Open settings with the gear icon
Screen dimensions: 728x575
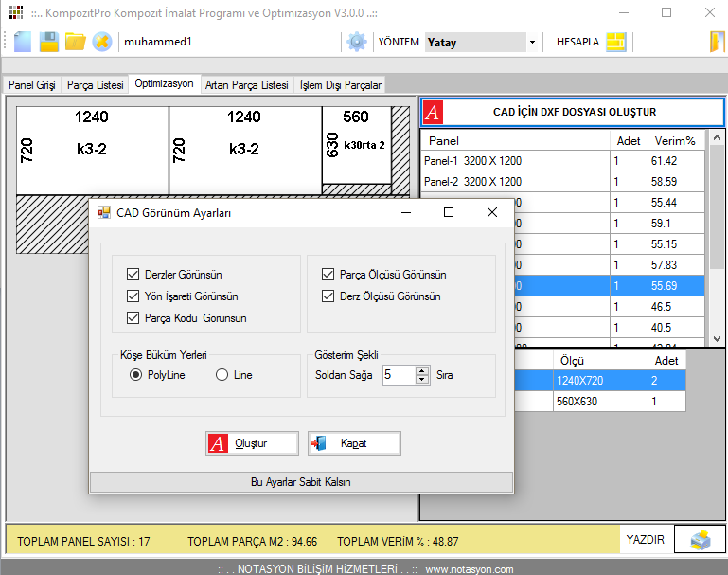click(x=357, y=42)
